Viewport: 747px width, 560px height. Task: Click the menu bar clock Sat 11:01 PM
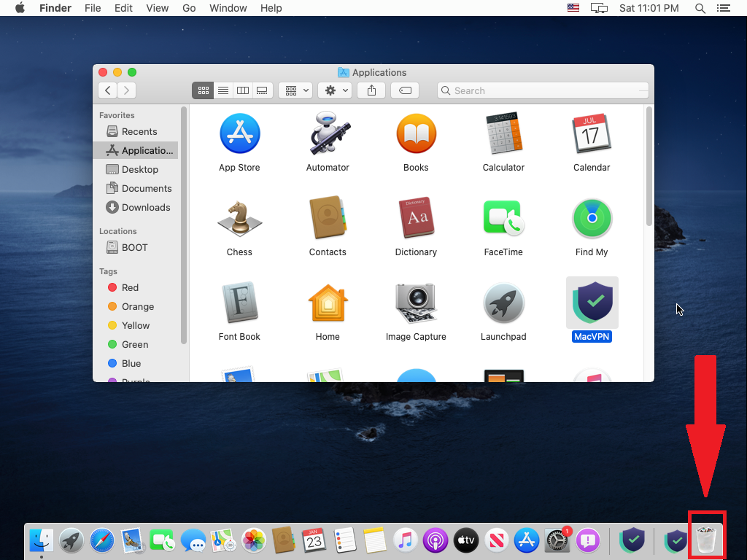pos(649,8)
